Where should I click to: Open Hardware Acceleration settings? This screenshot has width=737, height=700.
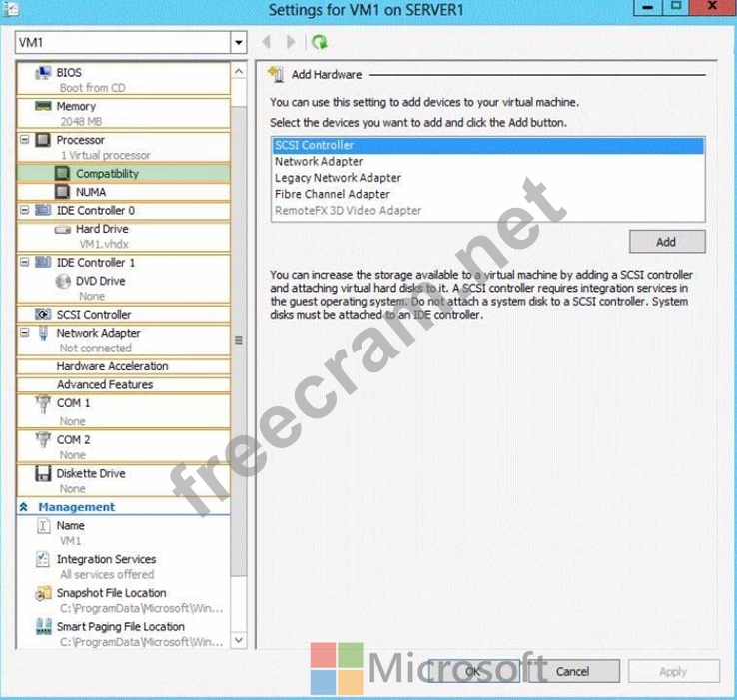coord(124,366)
